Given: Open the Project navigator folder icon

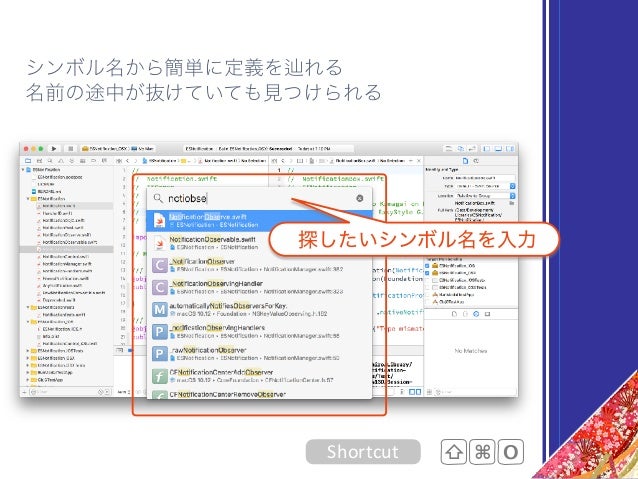Looking at the screenshot, I should pyautogui.click(x=28, y=161).
